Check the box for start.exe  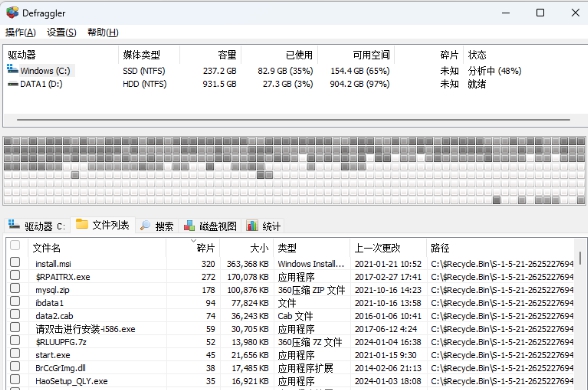pos(15,353)
